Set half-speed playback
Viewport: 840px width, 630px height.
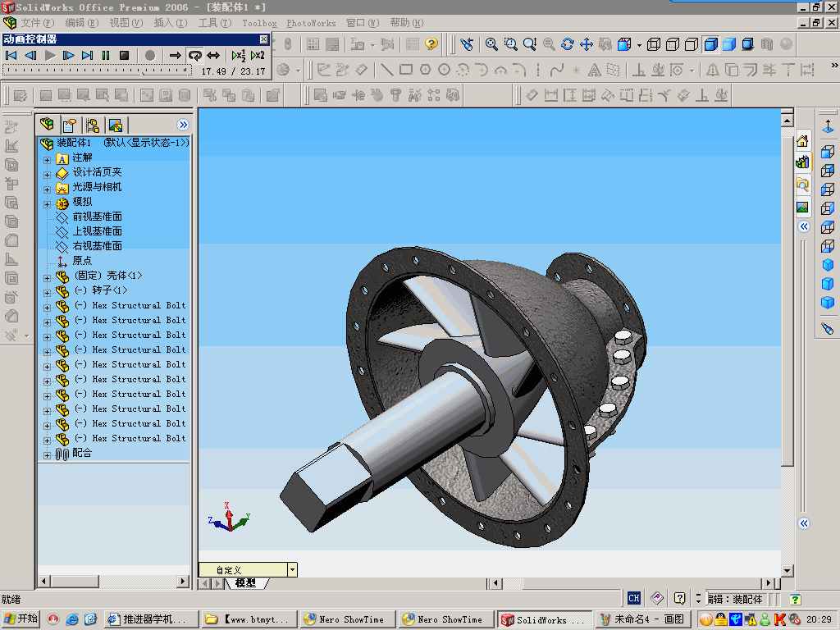click(239, 55)
